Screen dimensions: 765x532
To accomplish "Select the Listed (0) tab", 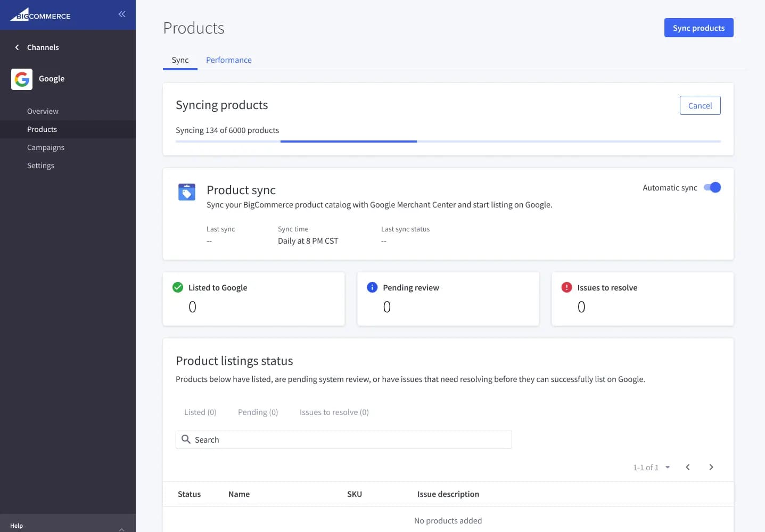I will coord(200,412).
